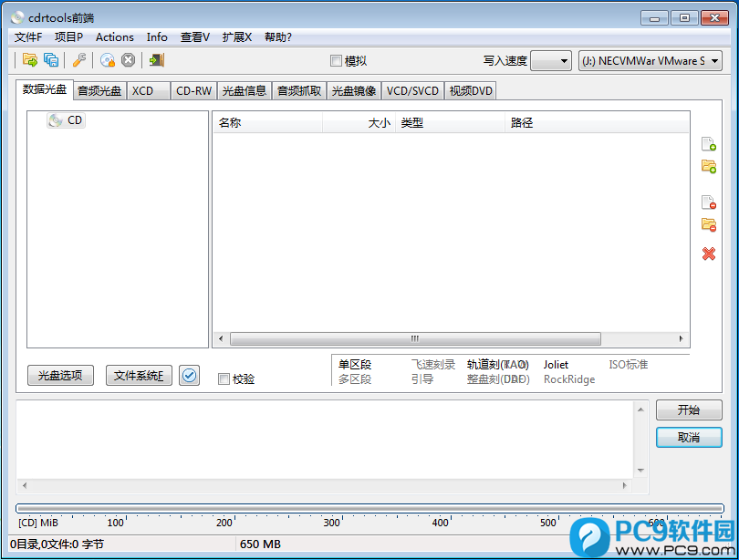Click the open project folder icon
This screenshot has width=739, height=560.
[29, 60]
